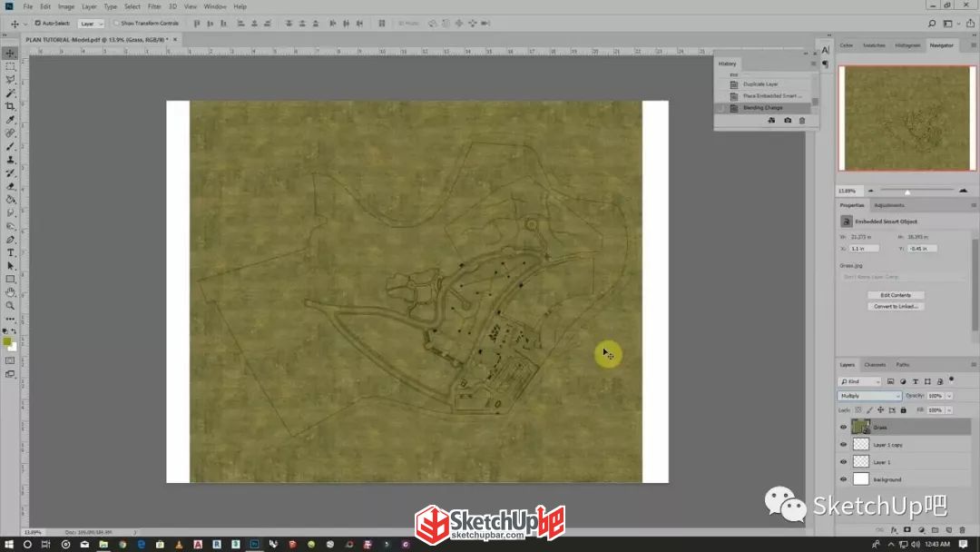Click the foreground color swatch
Viewport: 980px width, 552px height.
(7, 342)
